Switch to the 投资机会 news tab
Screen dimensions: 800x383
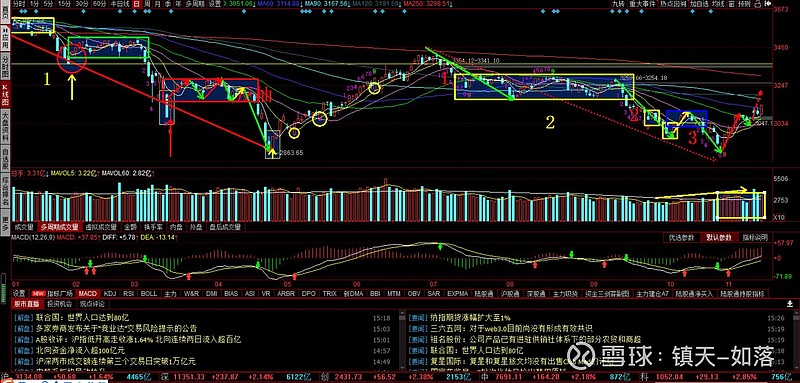(x=60, y=303)
